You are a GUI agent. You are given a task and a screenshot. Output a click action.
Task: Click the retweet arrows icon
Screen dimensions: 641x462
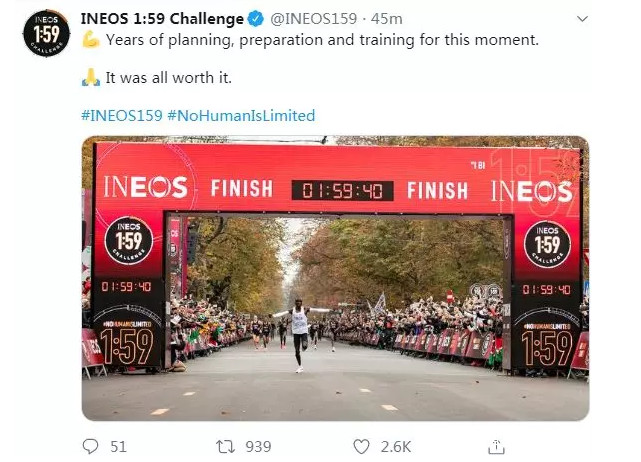point(225,446)
